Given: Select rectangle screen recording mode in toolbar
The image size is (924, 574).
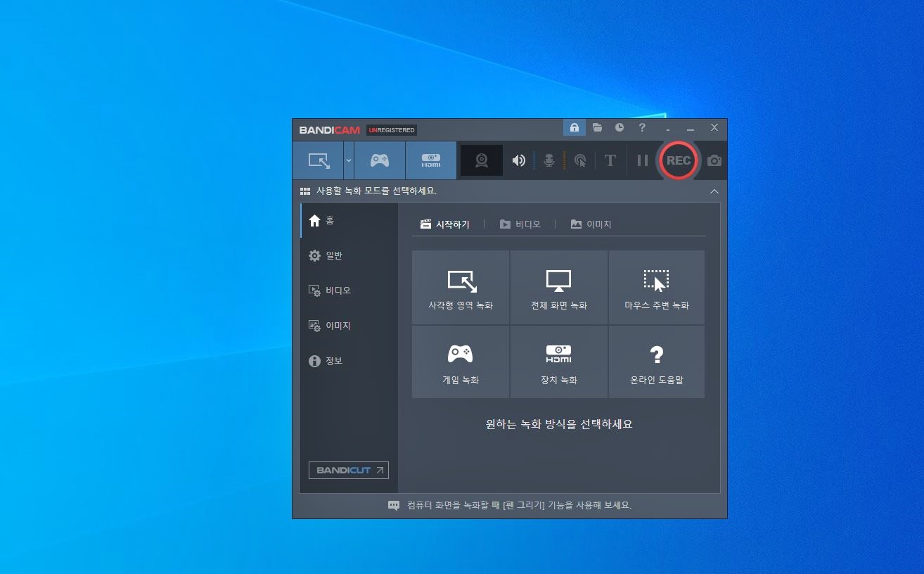Looking at the screenshot, I should [x=318, y=160].
